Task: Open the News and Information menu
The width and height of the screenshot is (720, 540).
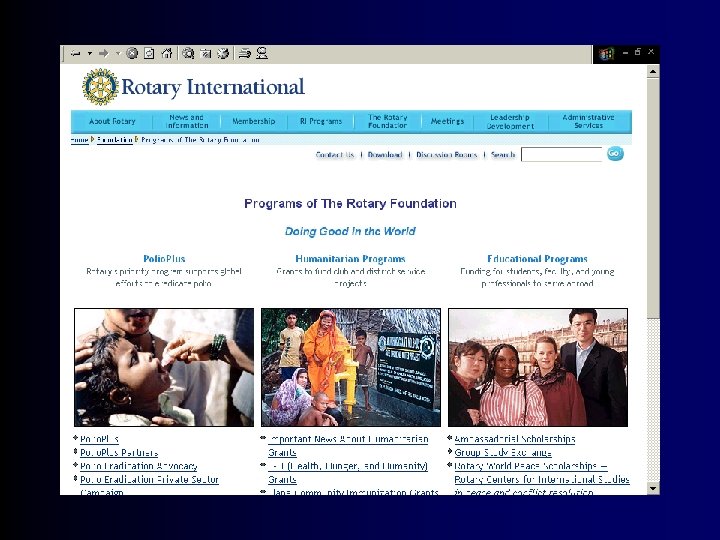Action: [186, 121]
